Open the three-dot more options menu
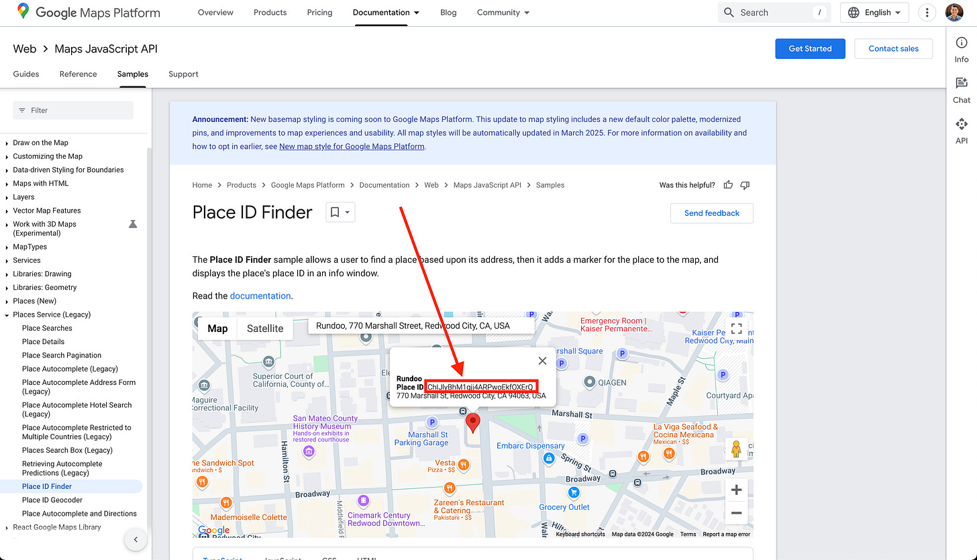Screen dimensions: 977x560 927,12
